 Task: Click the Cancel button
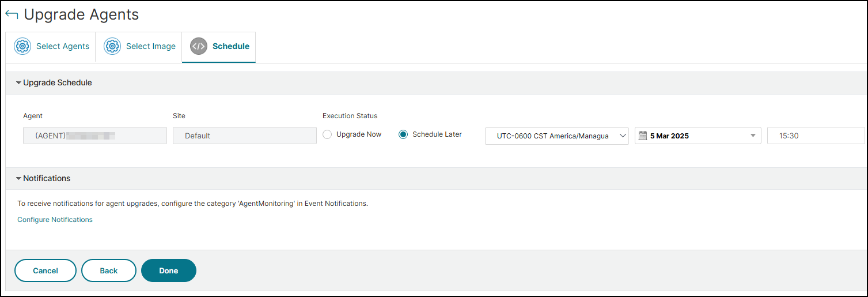coord(46,270)
